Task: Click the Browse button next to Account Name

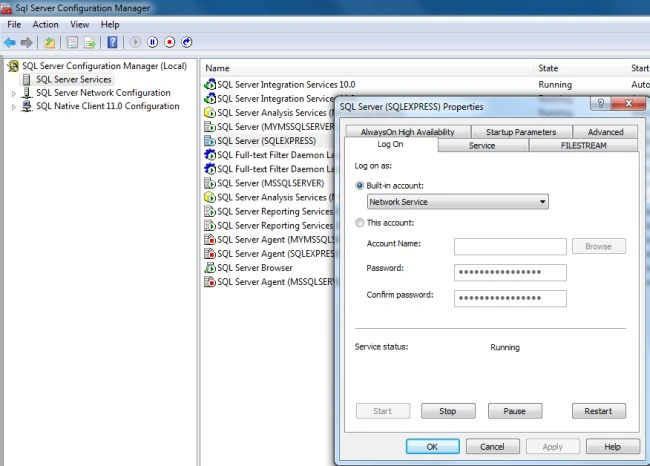Action: click(599, 246)
